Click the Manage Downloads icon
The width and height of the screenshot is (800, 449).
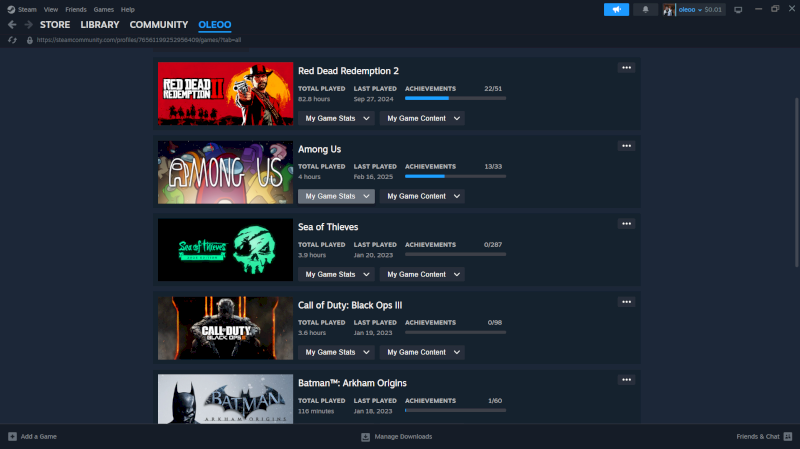coord(365,437)
